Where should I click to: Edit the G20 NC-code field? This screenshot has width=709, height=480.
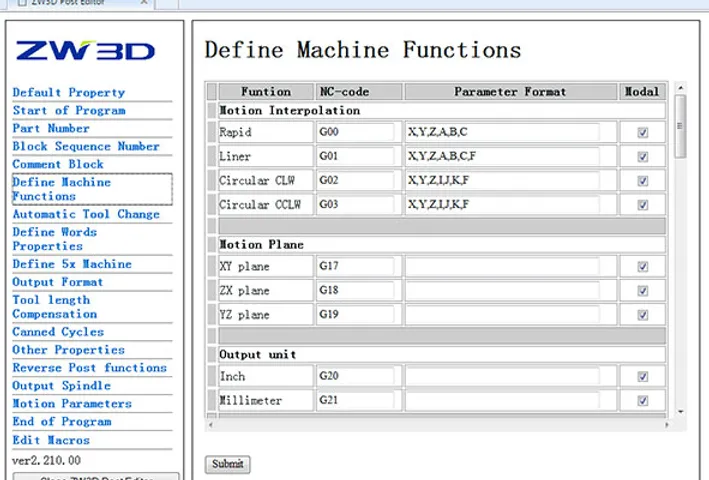coord(355,376)
